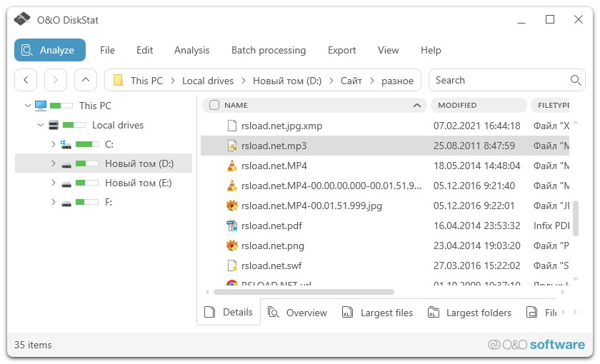Click the VLC icon of rsload.net.MP4
Screen dimensions: 600x364
(231, 166)
